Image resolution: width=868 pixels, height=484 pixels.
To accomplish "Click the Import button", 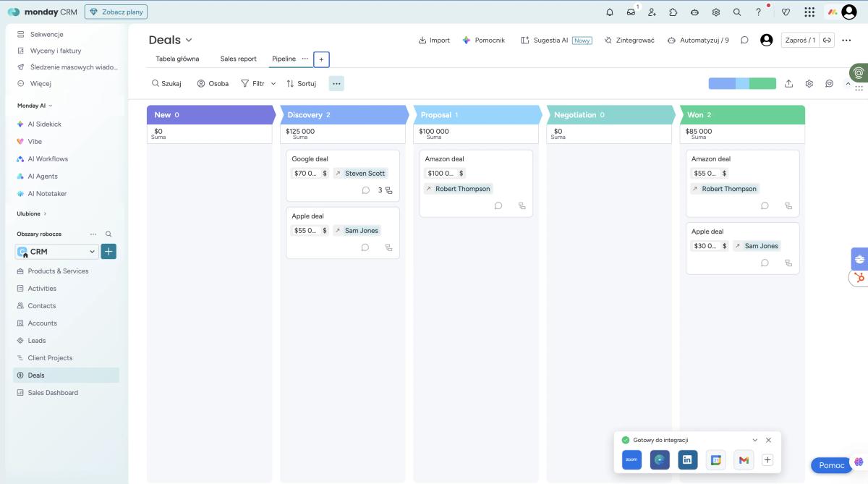I will coord(434,40).
